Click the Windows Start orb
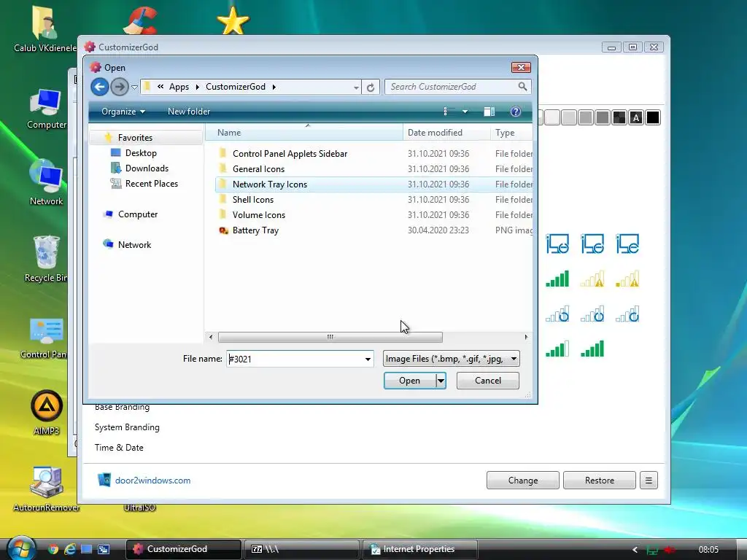Image resolution: width=747 pixels, height=560 pixels. click(x=20, y=548)
